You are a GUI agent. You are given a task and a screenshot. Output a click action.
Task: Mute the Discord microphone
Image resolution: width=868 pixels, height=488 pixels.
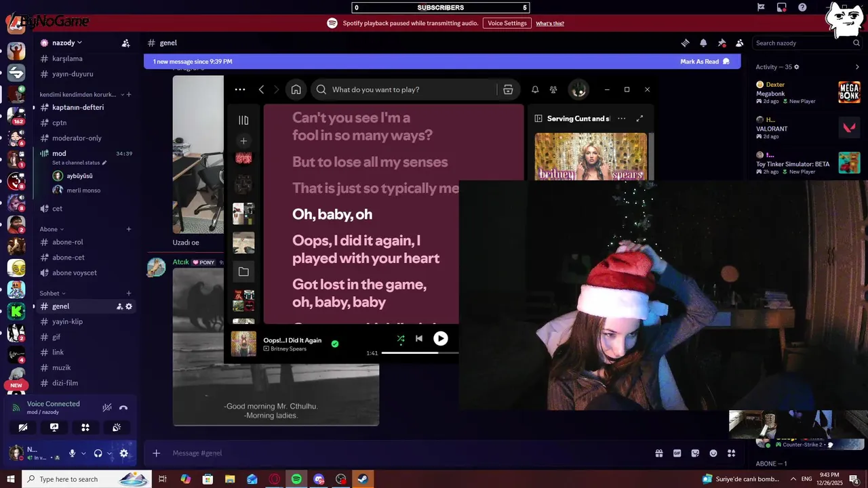pyautogui.click(x=72, y=453)
